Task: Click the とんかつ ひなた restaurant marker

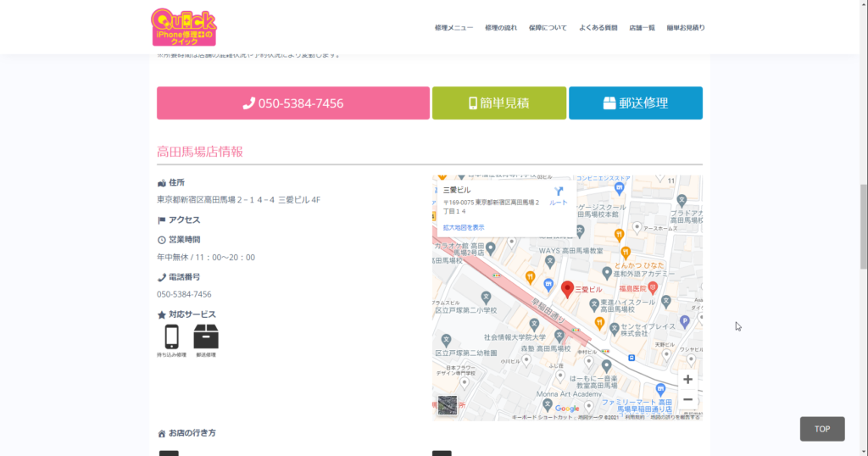Action: 626,253
